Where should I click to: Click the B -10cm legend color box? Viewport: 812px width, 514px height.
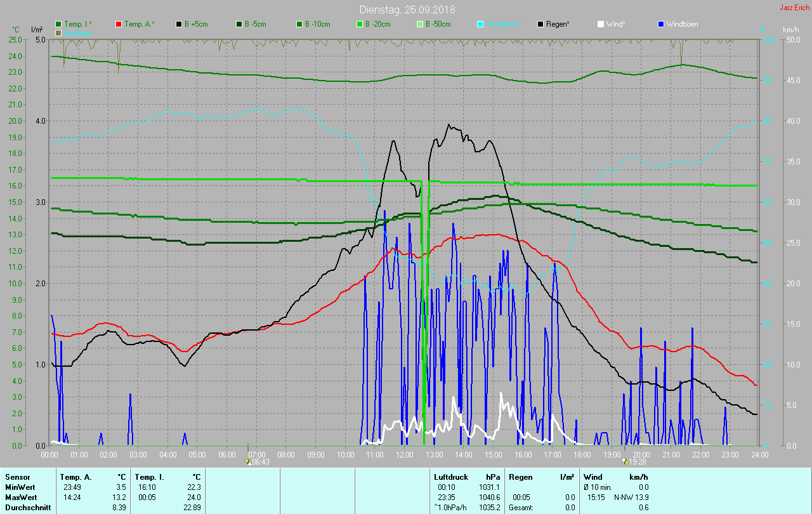click(x=299, y=24)
